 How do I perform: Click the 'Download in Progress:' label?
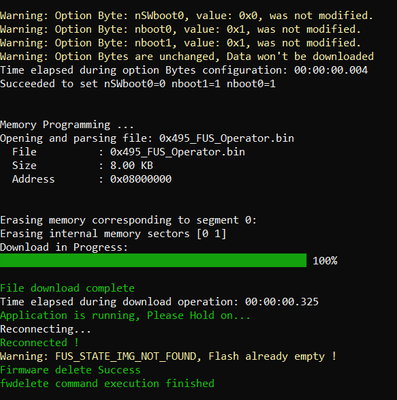pyautogui.click(x=64, y=248)
